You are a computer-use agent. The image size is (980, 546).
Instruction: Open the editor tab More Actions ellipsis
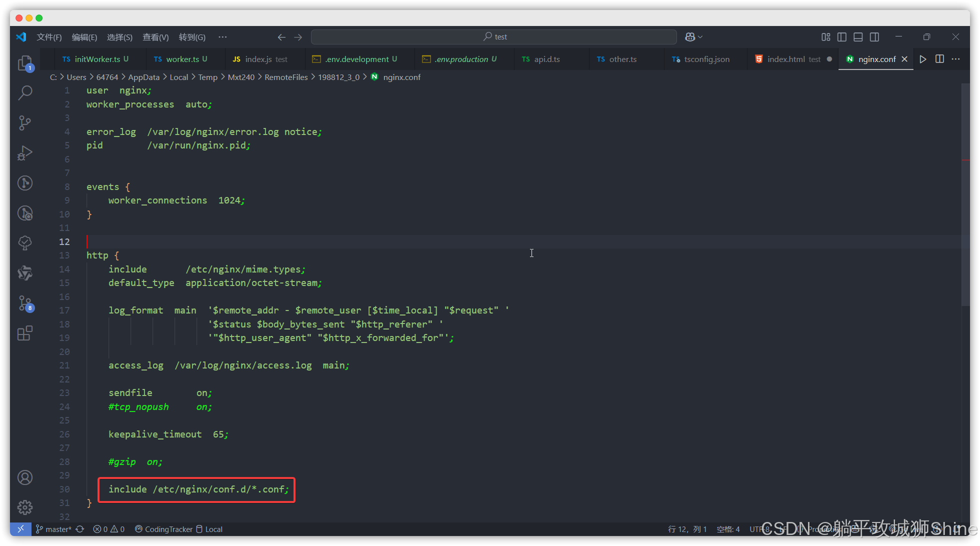click(x=955, y=59)
